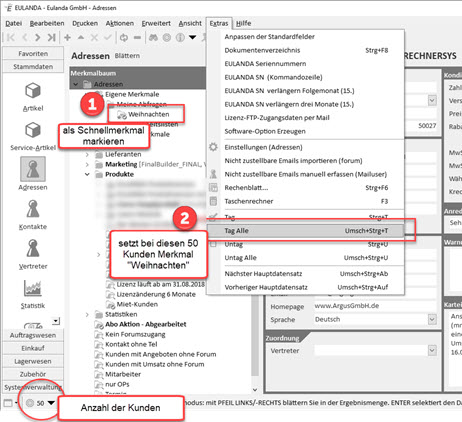Click the info icon in toolbar
Image resolution: width=462 pixels, height=422 pixels.
[x=180, y=37]
